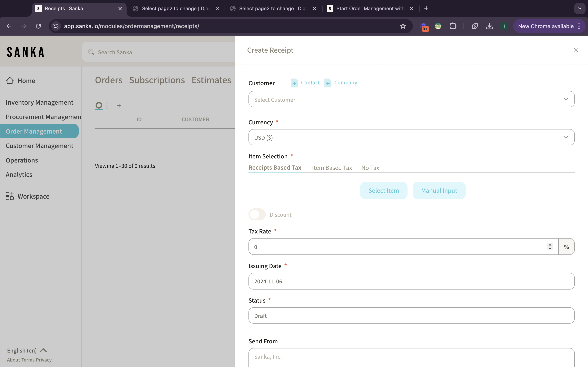
Task: Enable the Discount toggle
Action: [257, 214]
